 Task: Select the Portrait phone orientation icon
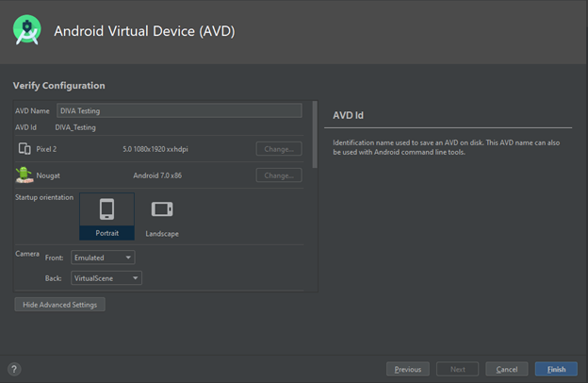click(x=106, y=209)
